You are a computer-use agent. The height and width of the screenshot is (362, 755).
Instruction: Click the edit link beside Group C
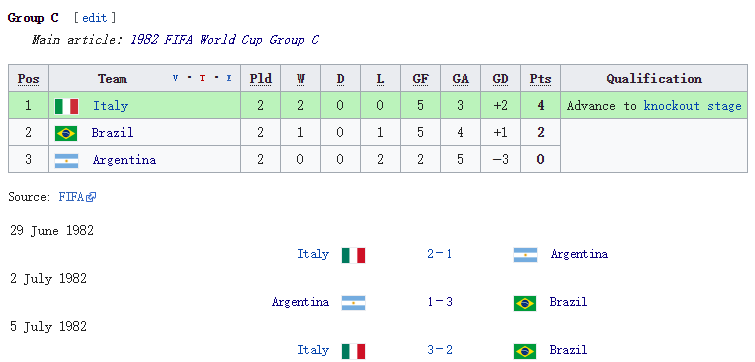[x=94, y=18]
